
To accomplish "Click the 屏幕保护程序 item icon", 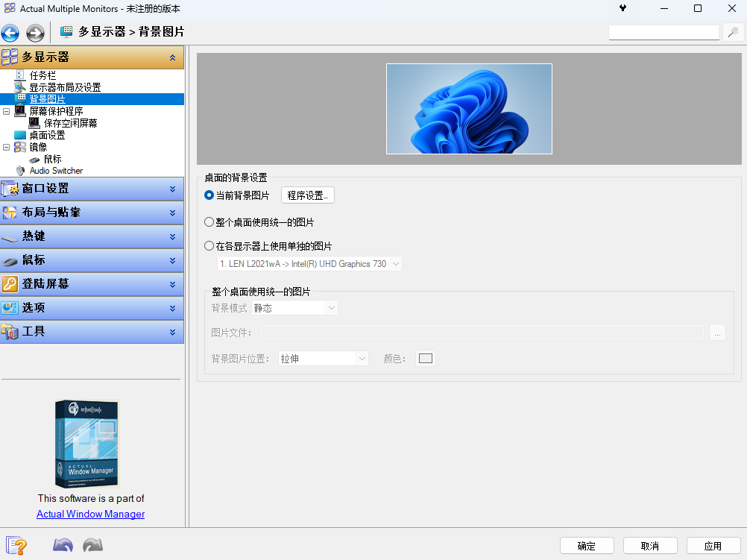I will point(20,110).
